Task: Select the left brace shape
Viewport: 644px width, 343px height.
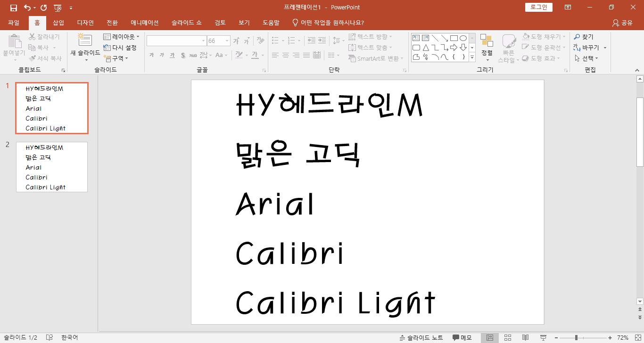Action: click(x=454, y=57)
